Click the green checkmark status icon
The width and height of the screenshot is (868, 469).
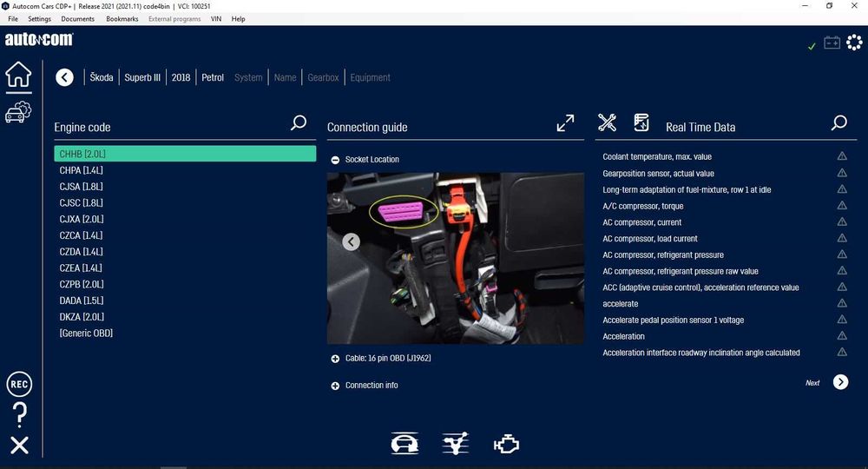812,47
